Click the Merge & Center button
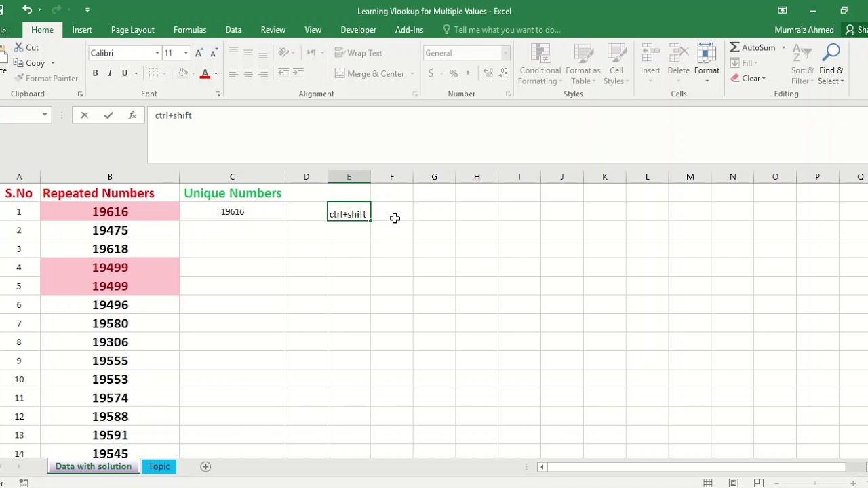Screen dimensions: 868x488 click(370, 73)
